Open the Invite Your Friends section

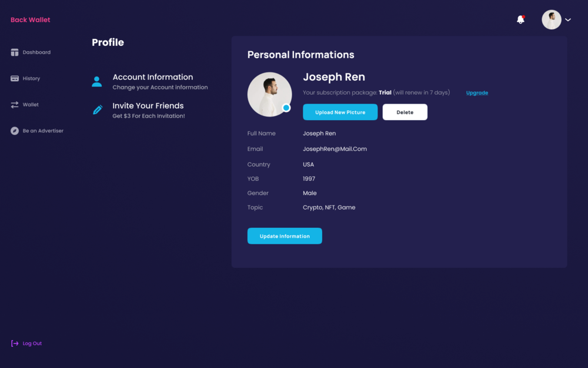[x=148, y=106]
